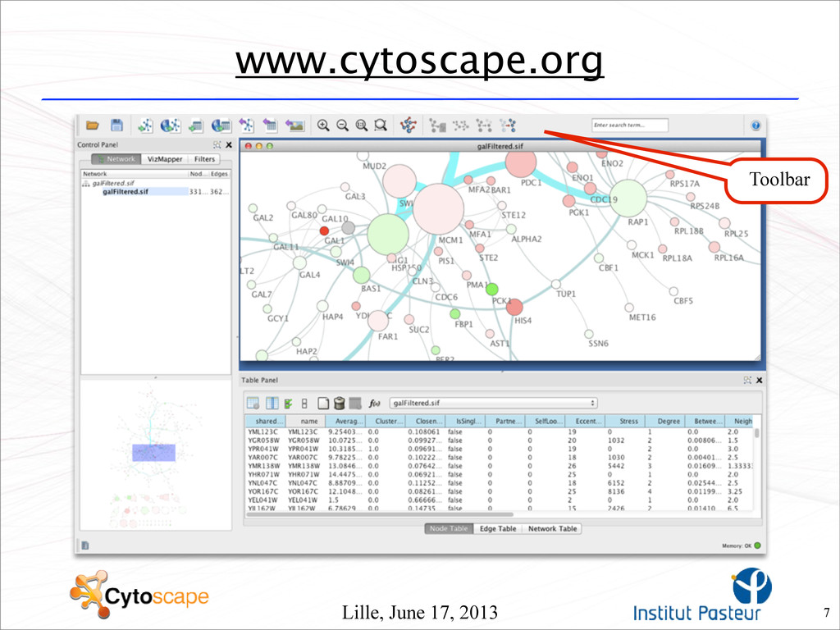Select the green PCK1 node

[x=492, y=290]
